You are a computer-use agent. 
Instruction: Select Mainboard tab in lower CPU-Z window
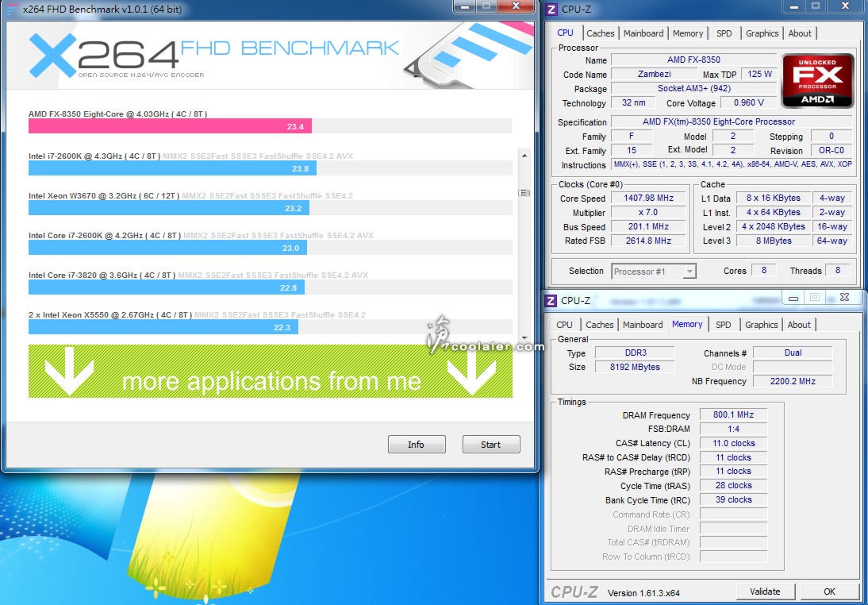[x=643, y=325]
